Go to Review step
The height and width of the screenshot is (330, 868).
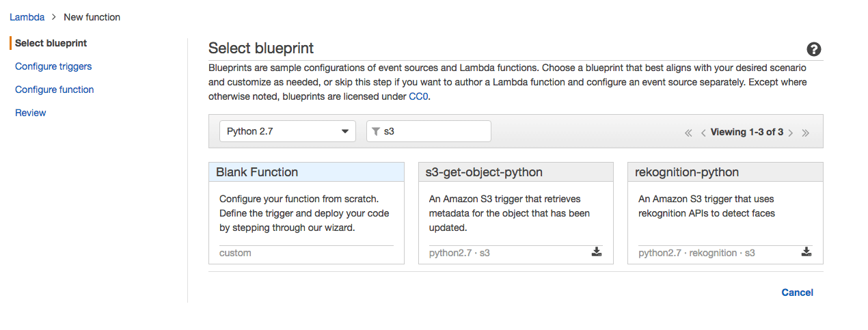pos(31,113)
